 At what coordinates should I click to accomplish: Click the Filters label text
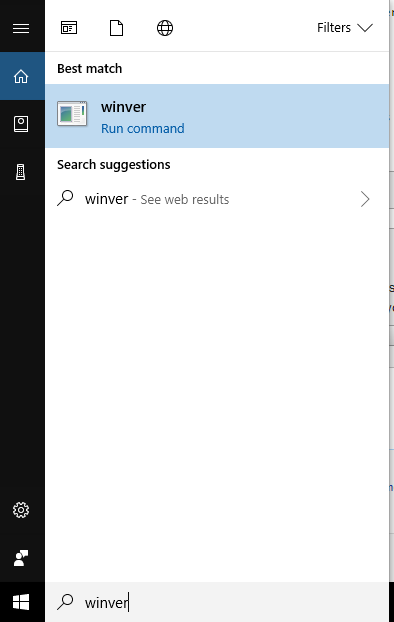point(334,28)
